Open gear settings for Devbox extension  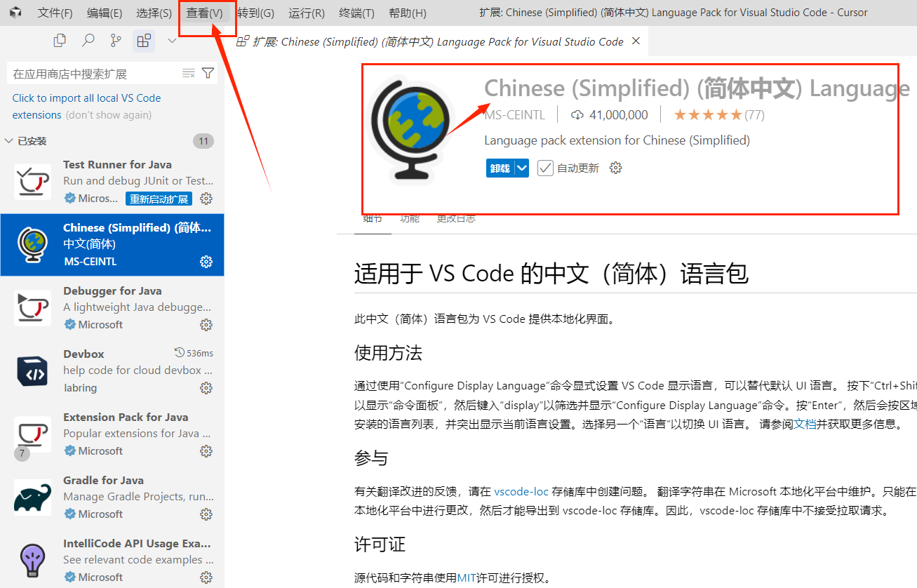206,388
